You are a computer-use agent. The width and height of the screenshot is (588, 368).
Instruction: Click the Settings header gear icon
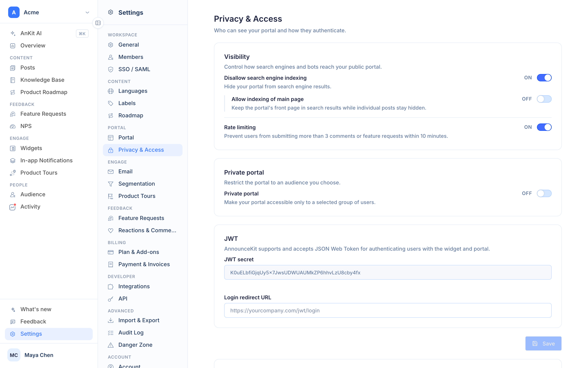click(x=111, y=12)
